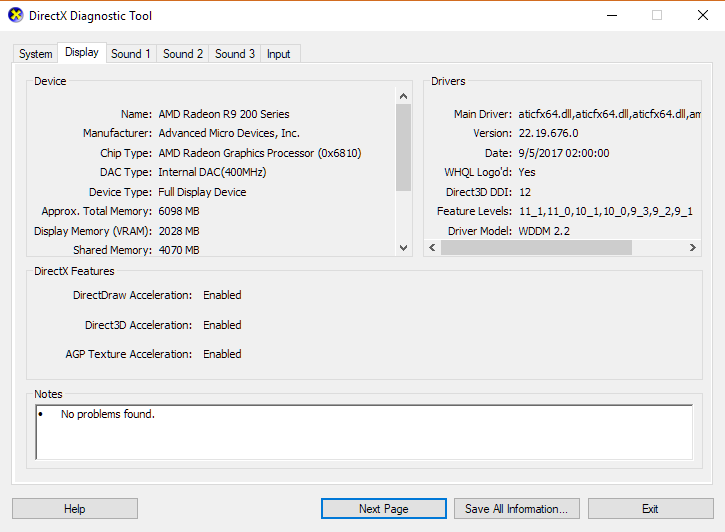This screenshot has width=725, height=532.
Task: Click Direct3D Acceleration Enabled value
Action: pyautogui.click(x=222, y=325)
